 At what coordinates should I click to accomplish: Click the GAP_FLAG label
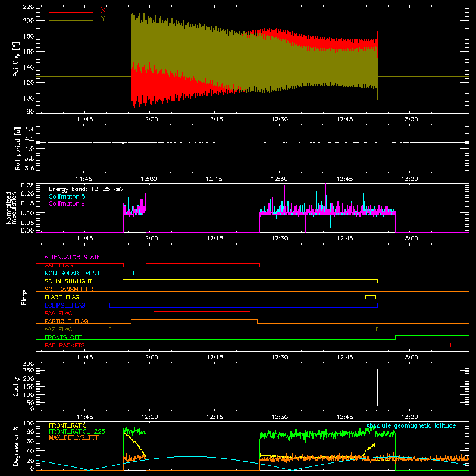[58, 265]
